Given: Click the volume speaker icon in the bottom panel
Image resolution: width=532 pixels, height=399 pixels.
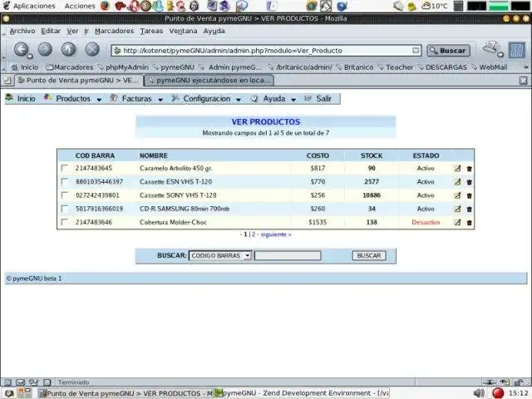Looking at the screenshot, I should point(479,393).
